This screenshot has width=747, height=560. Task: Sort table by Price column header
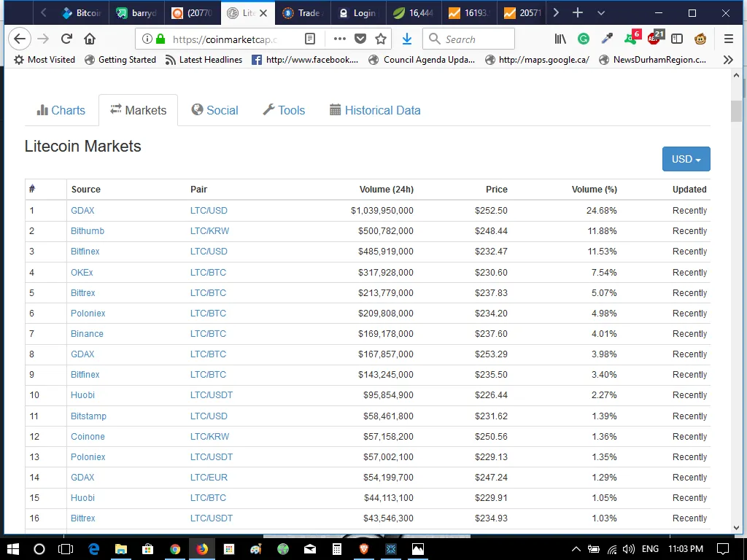pos(496,190)
